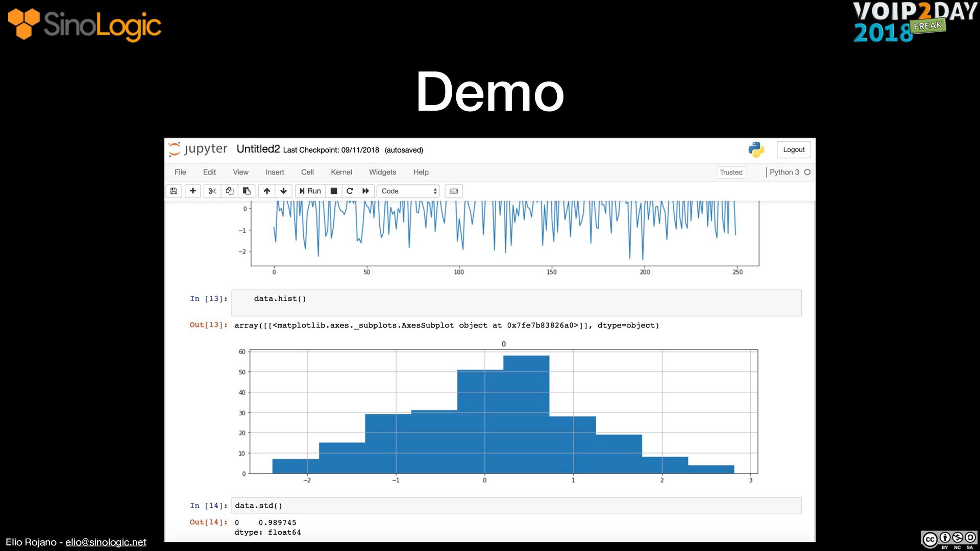Restart and rerun all with the fast-forward icon
Image resolution: width=980 pixels, height=551 pixels.
click(x=365, y=191)
